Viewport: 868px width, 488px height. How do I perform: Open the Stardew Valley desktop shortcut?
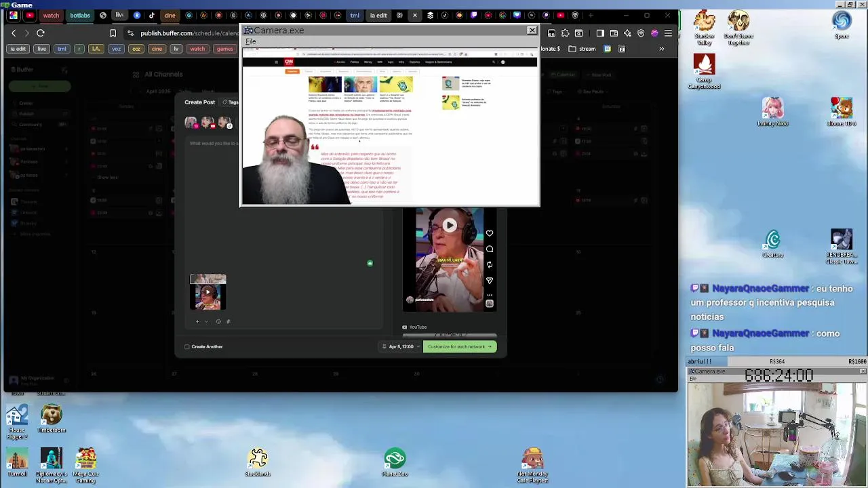(x=704, y=28)
